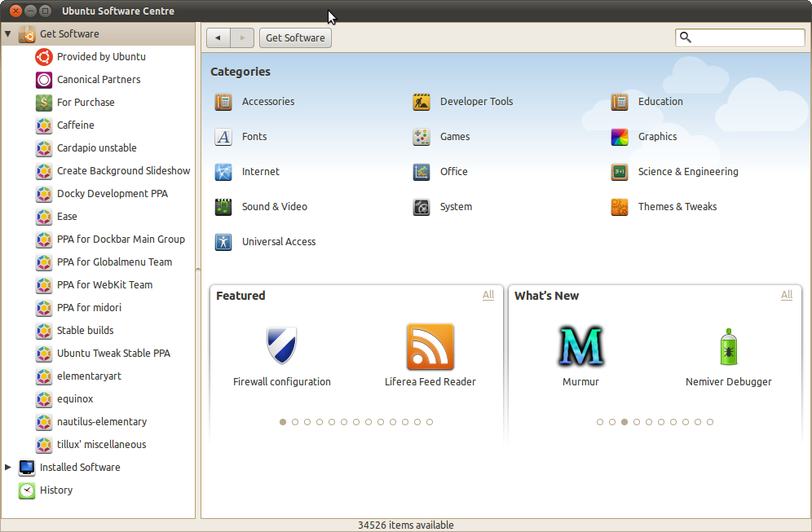Collapse the Get Software tree section
The image size is (812, 532).
(x=8, y=33)
